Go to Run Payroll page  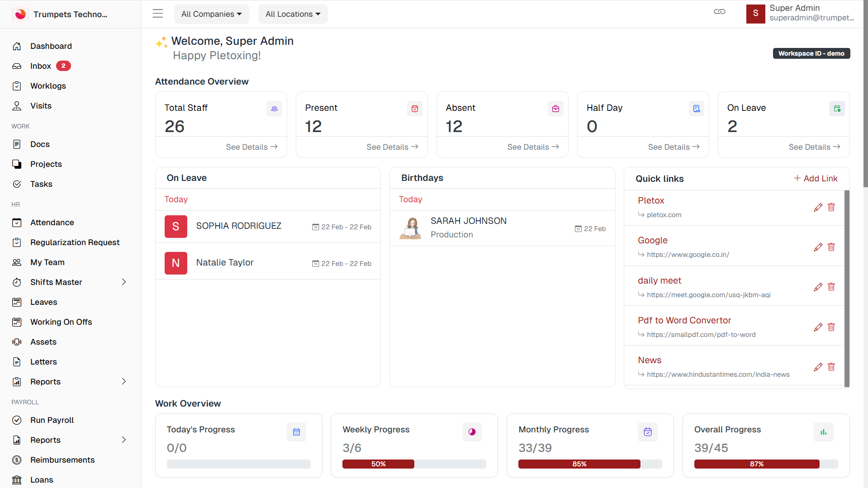pyautogui.click(x=52, y=420)
